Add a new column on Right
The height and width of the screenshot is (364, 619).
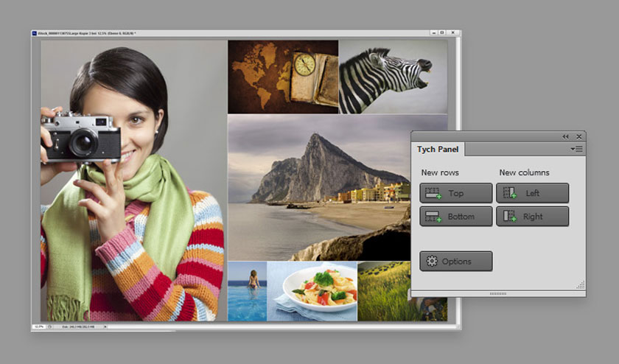(532, 217)
